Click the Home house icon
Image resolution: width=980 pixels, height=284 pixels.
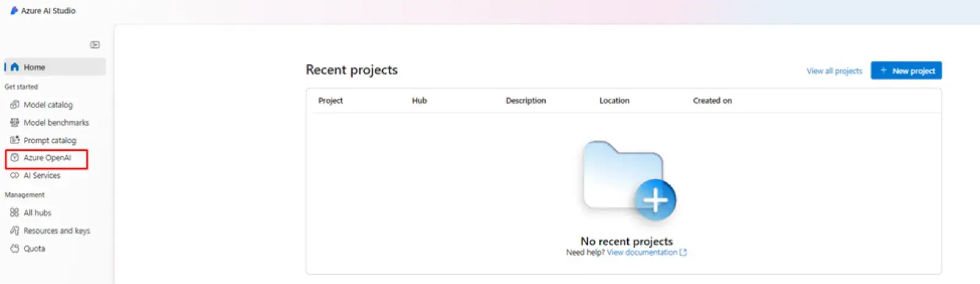tap(15, 67)
